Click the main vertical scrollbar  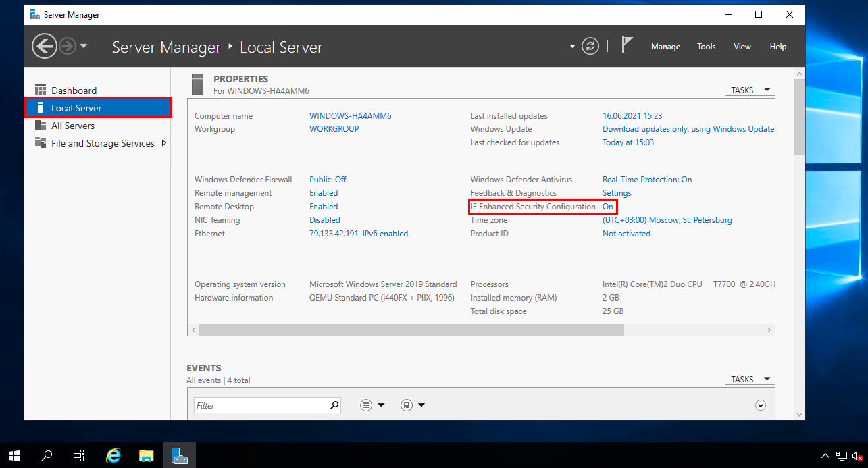click(800, 115)
